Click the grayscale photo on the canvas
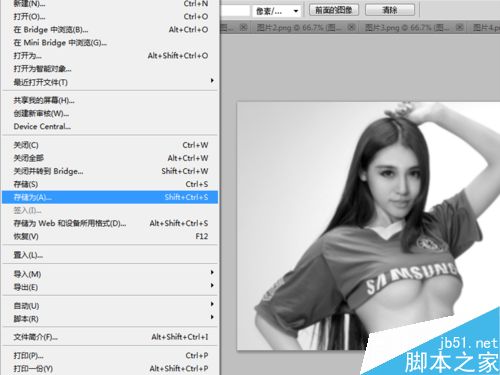Image resolution: width=500 pixels, height=375 pixels. pos(368,226)
